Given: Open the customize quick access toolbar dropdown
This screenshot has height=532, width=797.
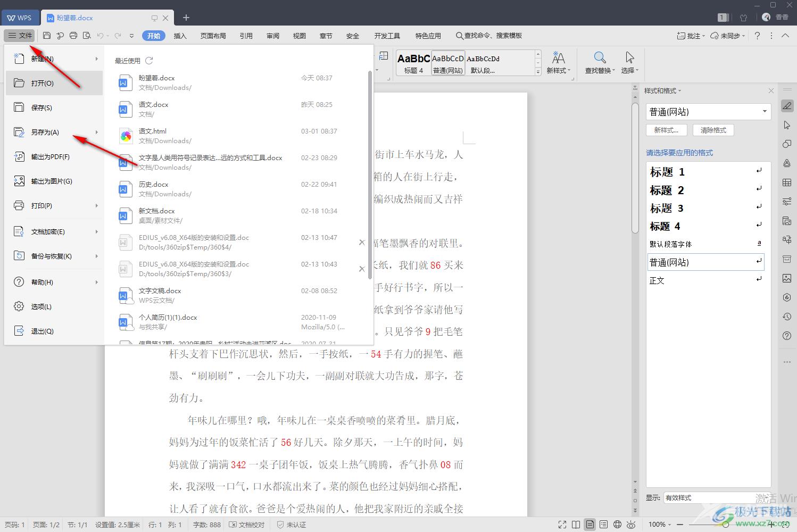Looking at the screenshot, I should [x=131, y=36].
